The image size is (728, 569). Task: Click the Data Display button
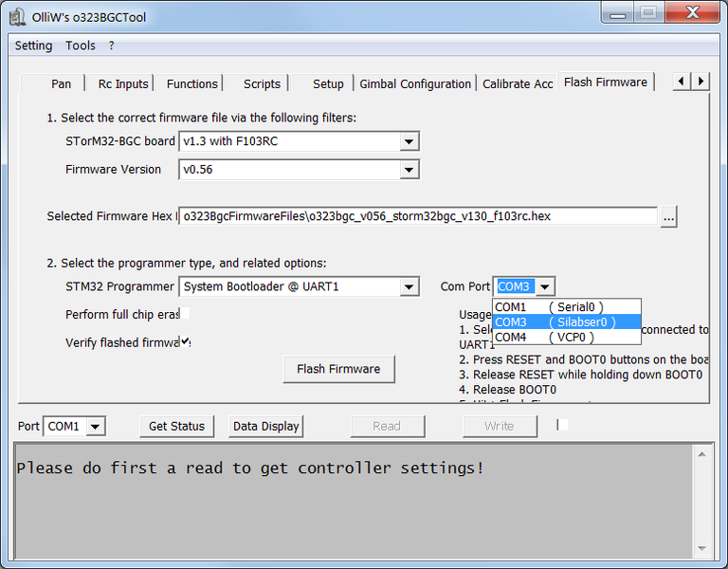[x=266, y=427]
